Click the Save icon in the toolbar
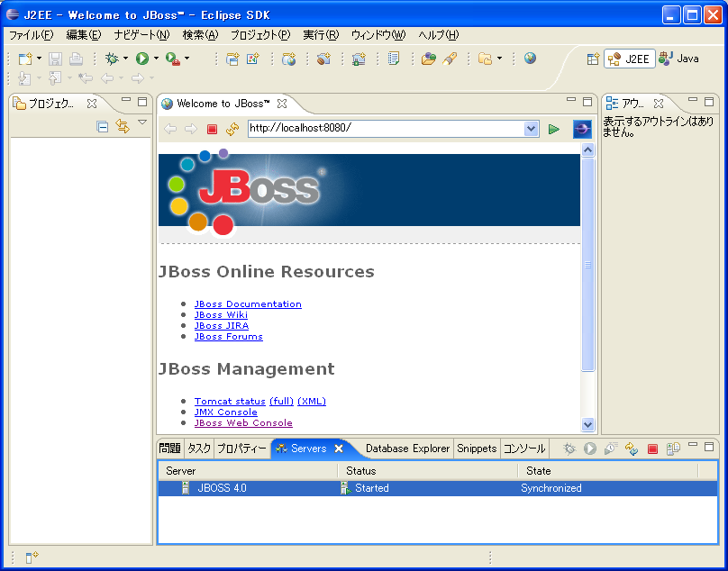Screen dimensions: 728x571 (55, 58)
